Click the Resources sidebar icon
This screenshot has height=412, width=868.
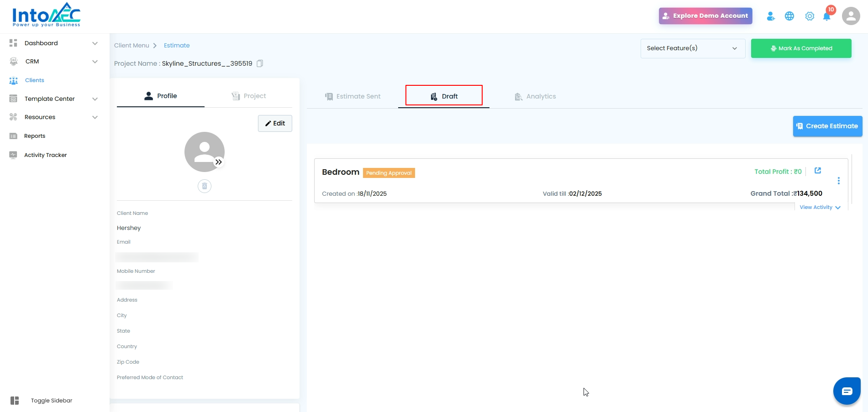pyautogui.click(x=13, y=117)
